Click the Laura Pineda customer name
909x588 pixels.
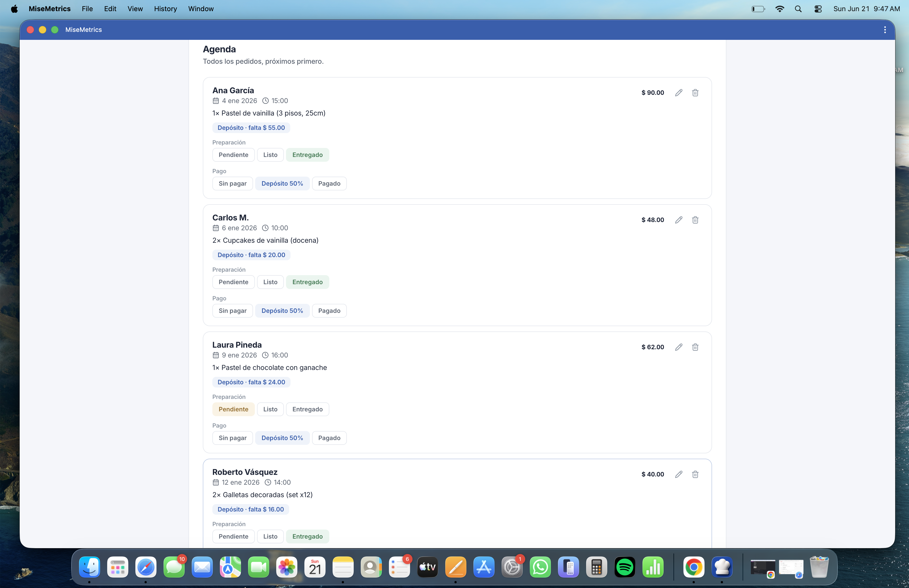[237, 345]
